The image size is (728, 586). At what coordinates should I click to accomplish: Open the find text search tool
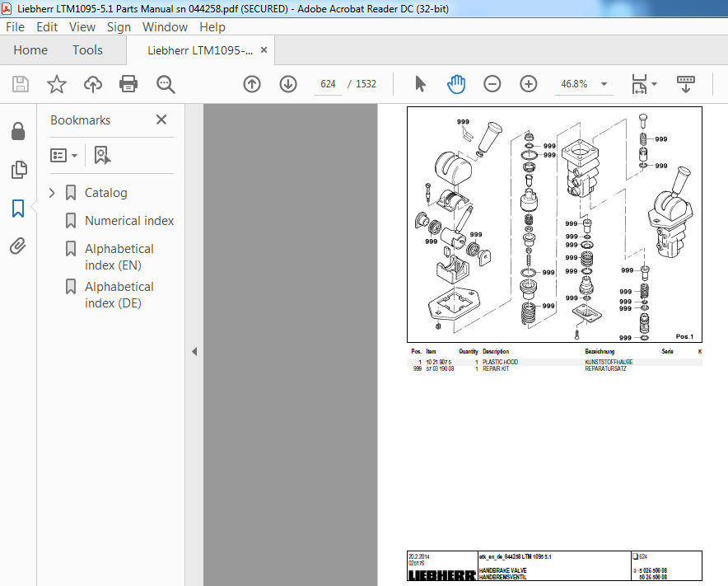tap(166, 85)
